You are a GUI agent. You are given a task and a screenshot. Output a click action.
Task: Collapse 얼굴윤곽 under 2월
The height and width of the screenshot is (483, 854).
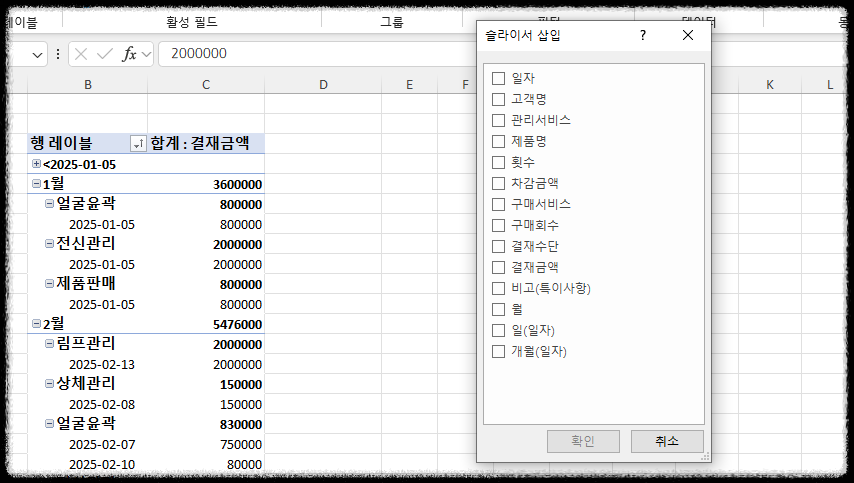pyautogui.click(x=50, y=424)
